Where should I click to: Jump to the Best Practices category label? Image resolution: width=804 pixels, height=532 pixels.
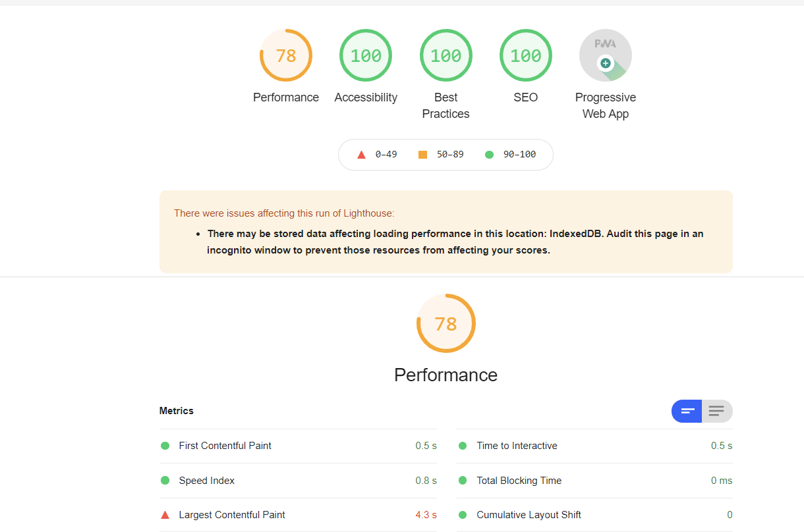coord(446,105)
